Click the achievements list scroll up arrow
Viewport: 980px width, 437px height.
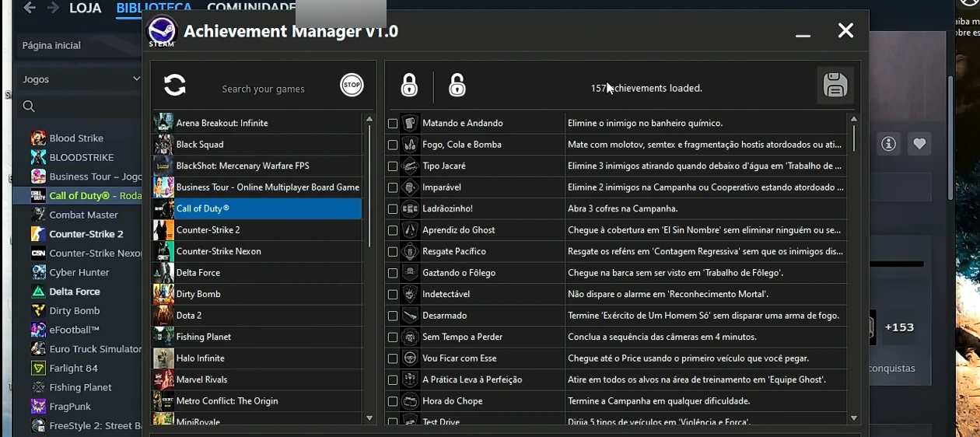(x=853, y=119)
